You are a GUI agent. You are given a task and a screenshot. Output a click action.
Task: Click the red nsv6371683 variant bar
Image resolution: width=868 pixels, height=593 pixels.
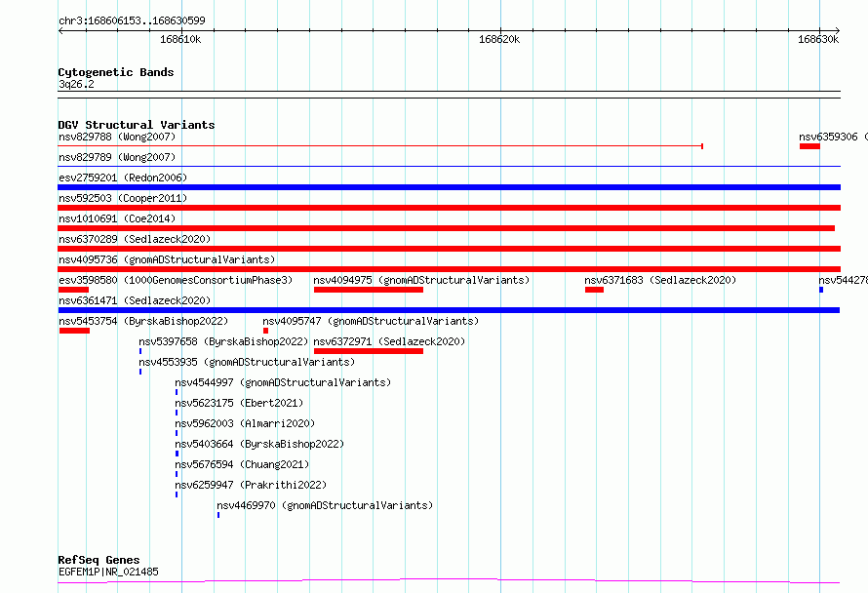tap(595, 290)
